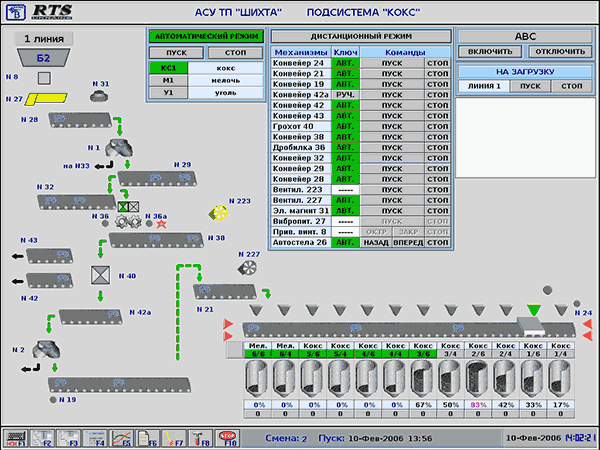The width and height of the screenshot is (600, 450).
Task: Select the N 40 screen box icon
Action: [x=100, y=274]
